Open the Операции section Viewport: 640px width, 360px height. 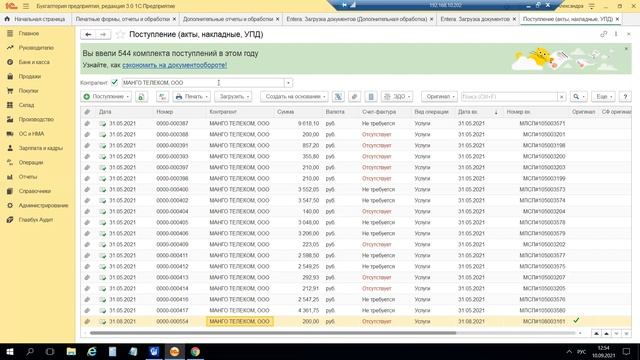click(x=31, y=162)
